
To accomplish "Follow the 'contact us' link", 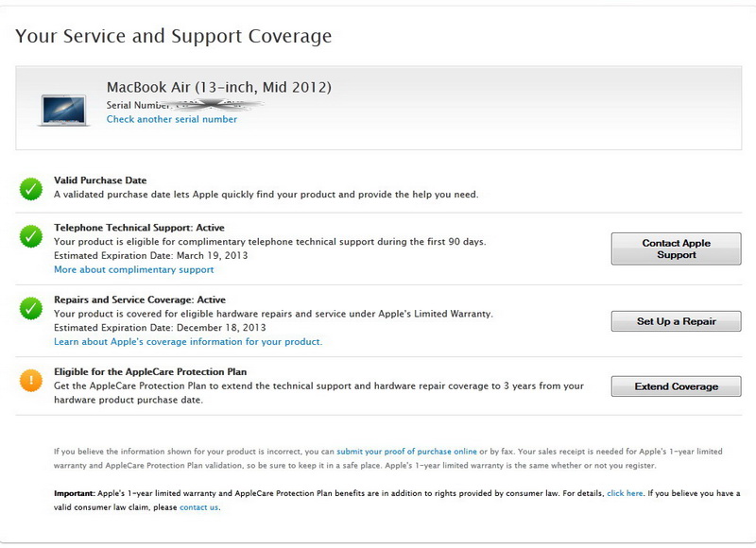I will coord(198,507).
